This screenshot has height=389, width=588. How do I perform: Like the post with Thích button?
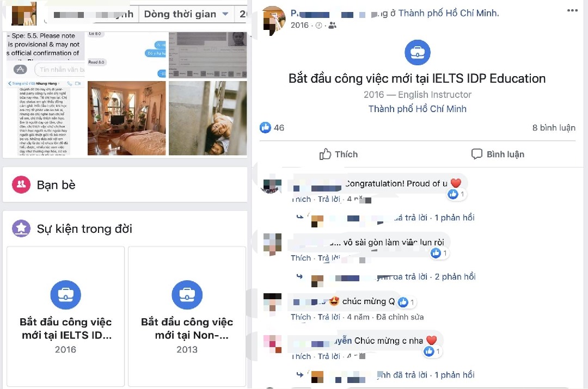pos(339,155)
